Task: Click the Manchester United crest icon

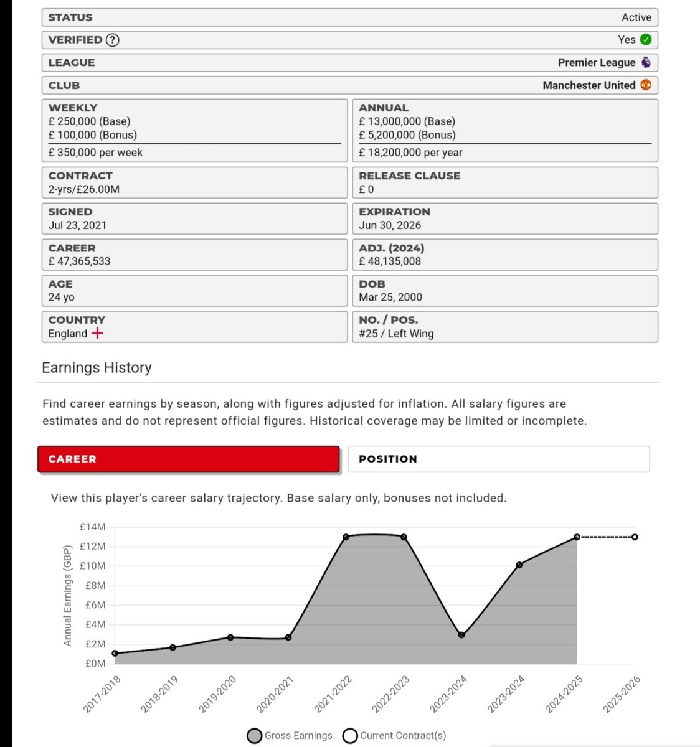Action: pos(646,85)
